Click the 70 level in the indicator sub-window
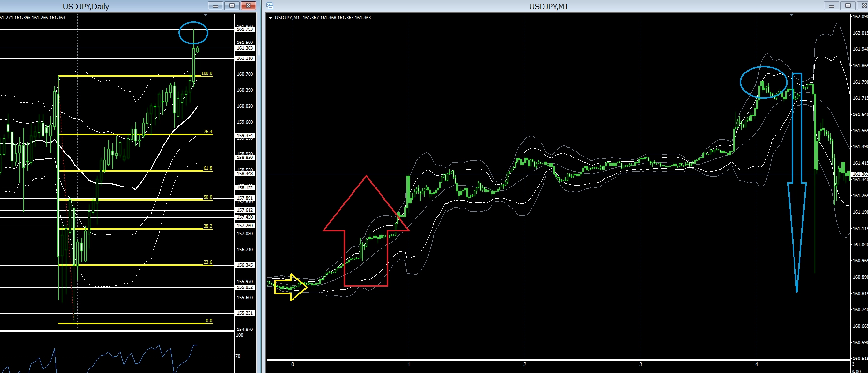The image size is (868, 373). pos(238,356)
